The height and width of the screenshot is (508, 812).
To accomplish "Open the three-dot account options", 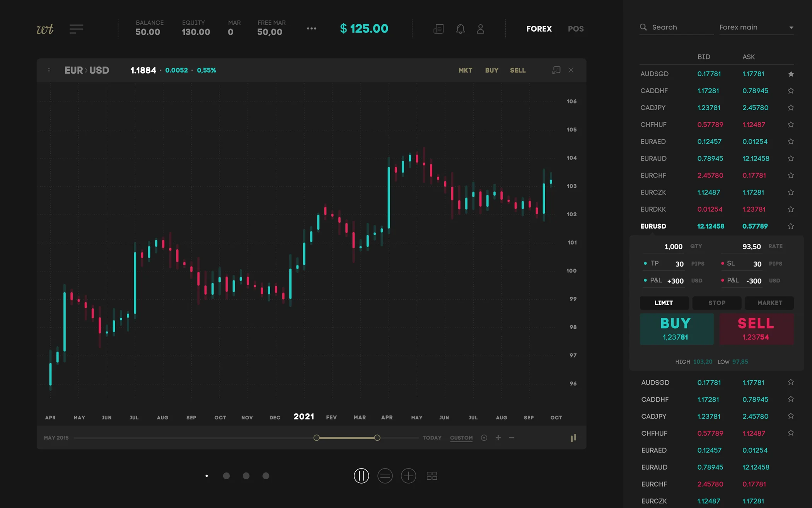I will click(x=311, y=29).
